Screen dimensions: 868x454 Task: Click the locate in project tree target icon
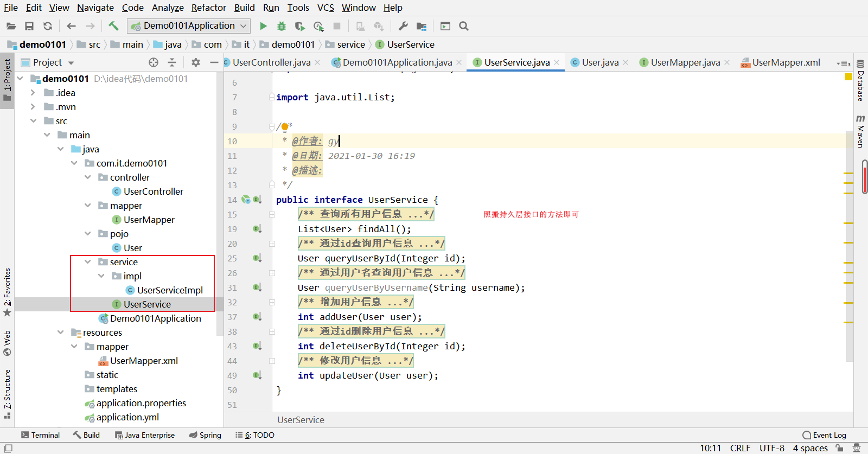click(x=154, y=62)
